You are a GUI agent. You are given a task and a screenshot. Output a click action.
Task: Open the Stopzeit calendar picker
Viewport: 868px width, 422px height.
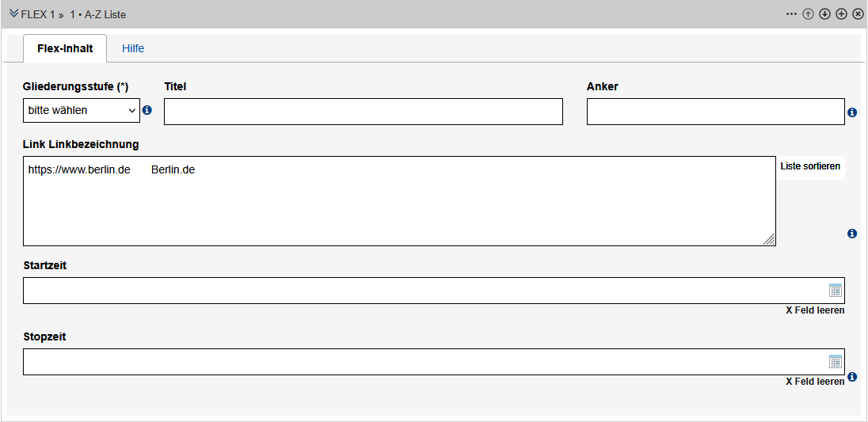click(x=835, y=362)
